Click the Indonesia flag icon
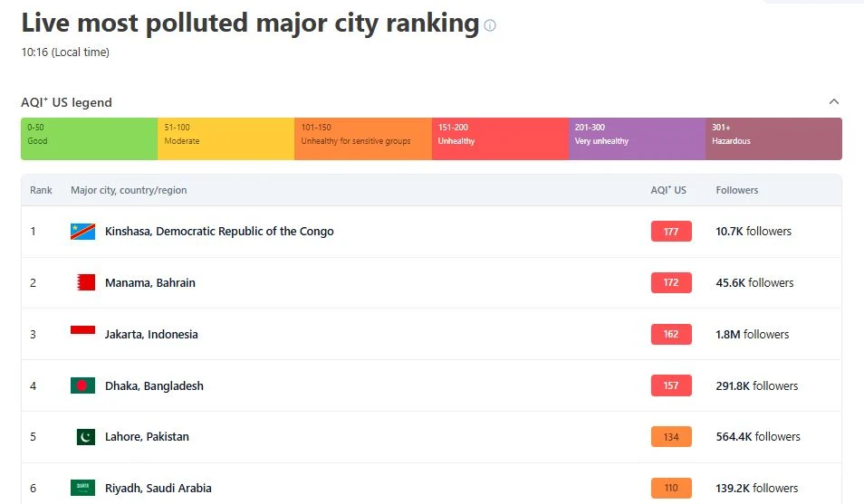The image size is (864, 504). pos(82,330)
